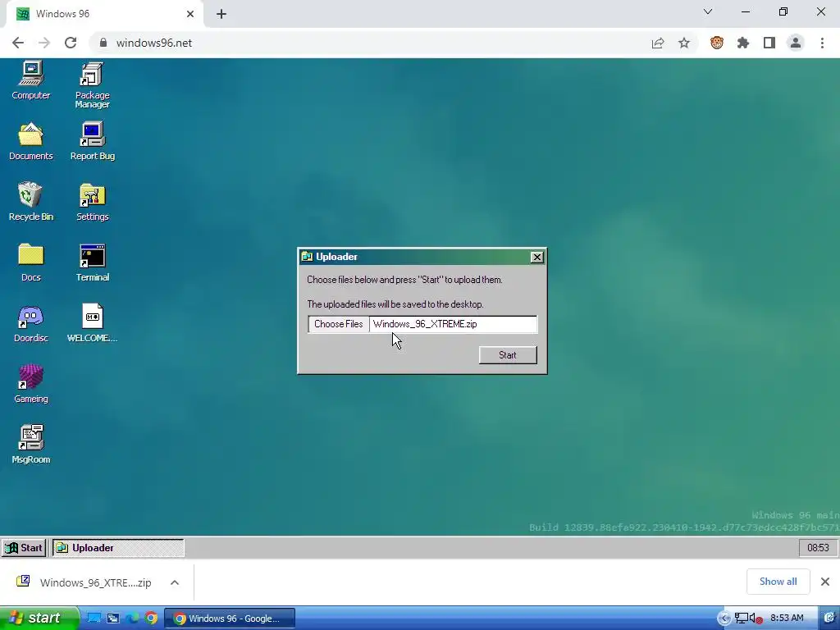
Task: Click the Choose Files button in Uploader
Action: (x=339, y=324)
